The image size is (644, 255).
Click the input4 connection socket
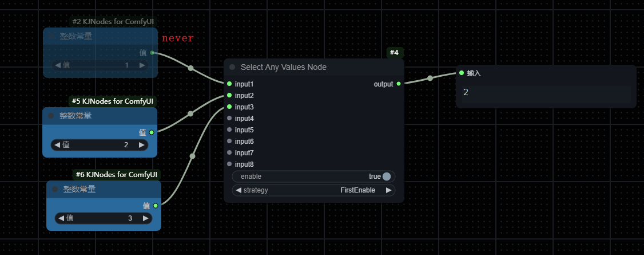pyautogui.click(x=229, y=119)
